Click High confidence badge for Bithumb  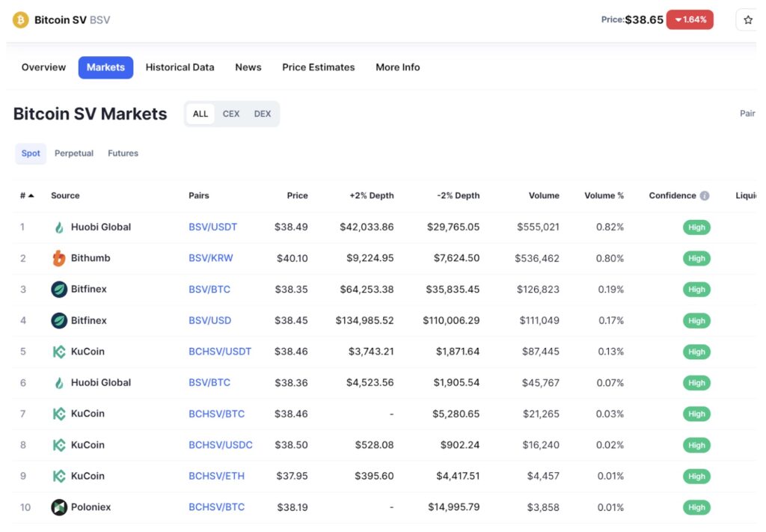point(696,258)
